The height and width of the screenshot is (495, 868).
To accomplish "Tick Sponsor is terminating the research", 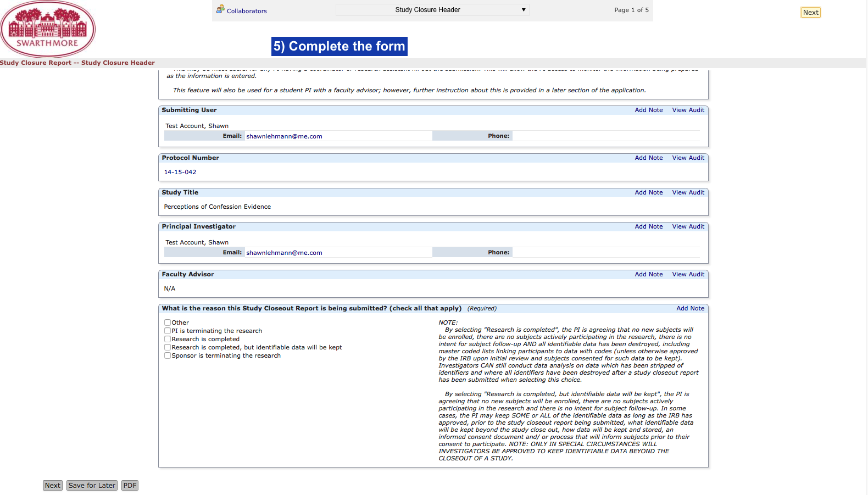I will (168, 355).
